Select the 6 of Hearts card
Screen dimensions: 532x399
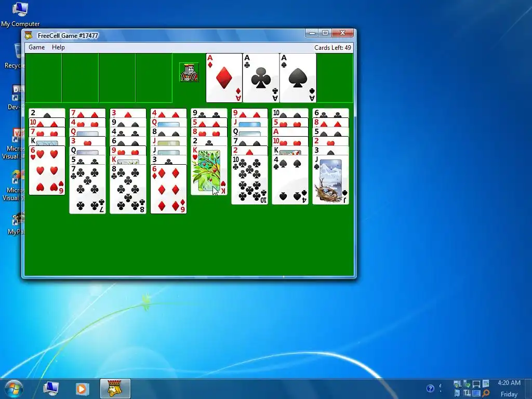(47, 170)
